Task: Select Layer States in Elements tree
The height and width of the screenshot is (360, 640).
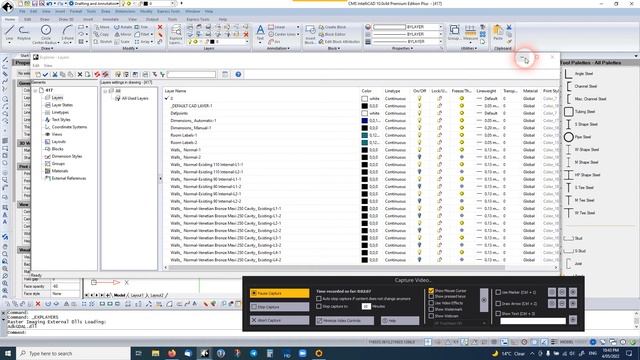Action: click(x=62, y=105)
